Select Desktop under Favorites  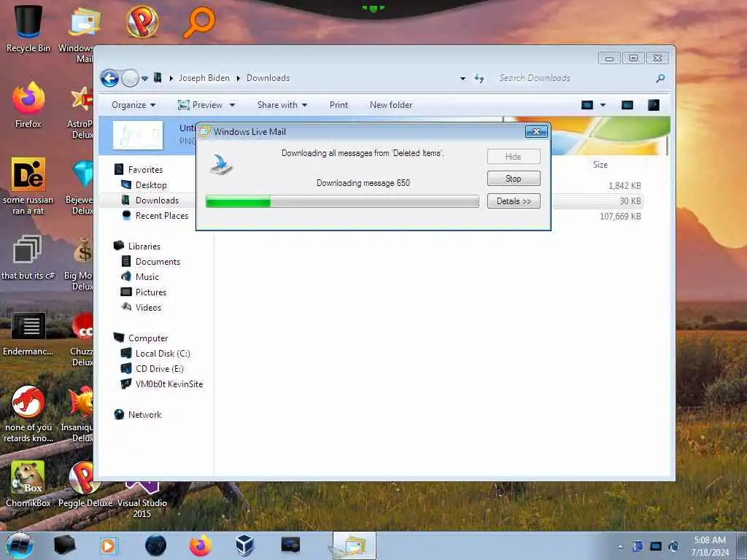pos(151,184)
